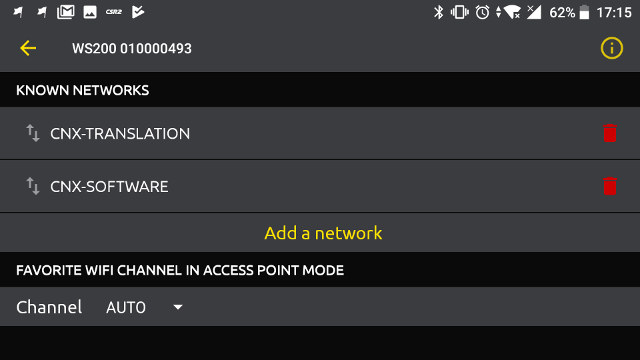Tap the Wi-Fi signal status icon
640x360 pixels.
pos(512,12)
